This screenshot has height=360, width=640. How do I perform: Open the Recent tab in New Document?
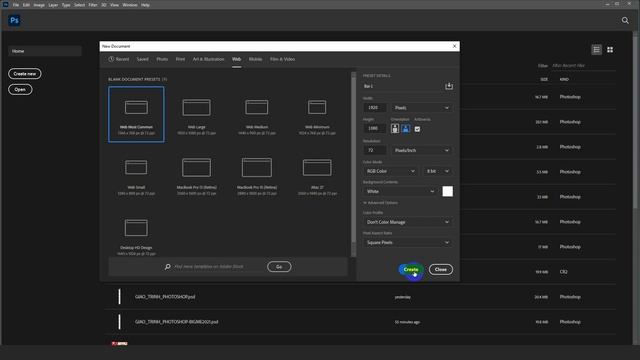(119, 59)
